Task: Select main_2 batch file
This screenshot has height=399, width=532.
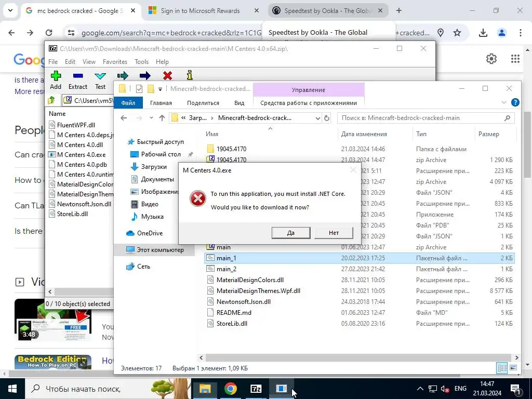Action: (227, 269)
